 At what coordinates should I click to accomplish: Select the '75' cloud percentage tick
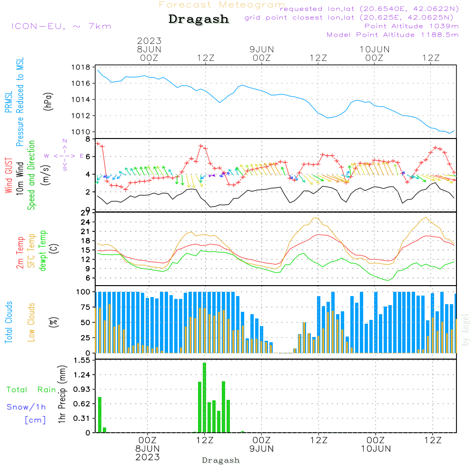point(85,307)
